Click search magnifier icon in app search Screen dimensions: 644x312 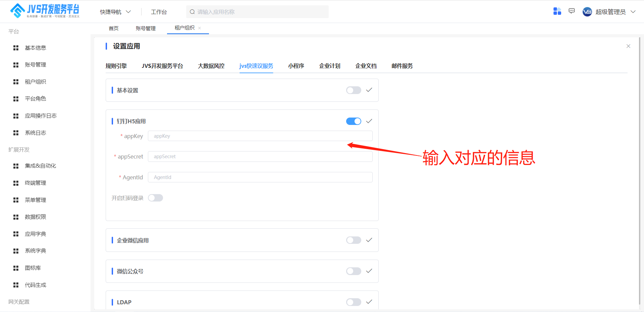192,12
